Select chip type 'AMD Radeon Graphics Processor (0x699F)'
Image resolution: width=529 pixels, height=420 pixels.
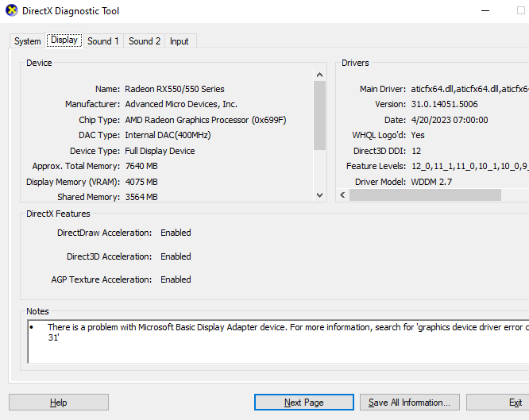pyautogui.click(x=206, y=120)
